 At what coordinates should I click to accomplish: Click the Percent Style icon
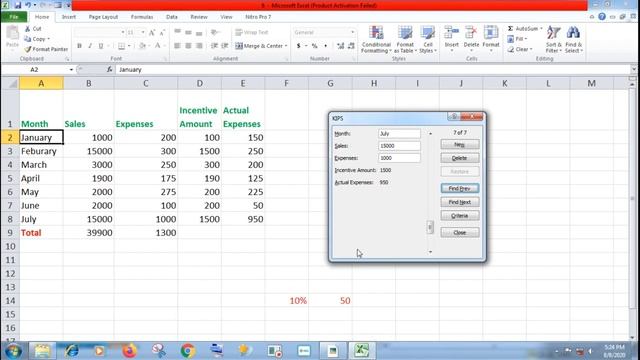point(315,46)
